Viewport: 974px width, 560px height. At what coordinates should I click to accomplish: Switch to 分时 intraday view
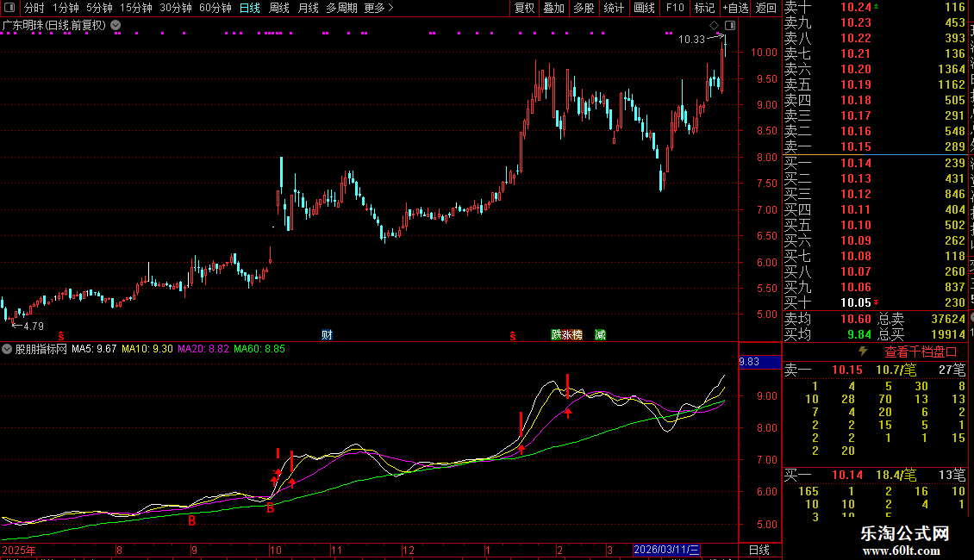pyautogui.click(x=34, y=8)
